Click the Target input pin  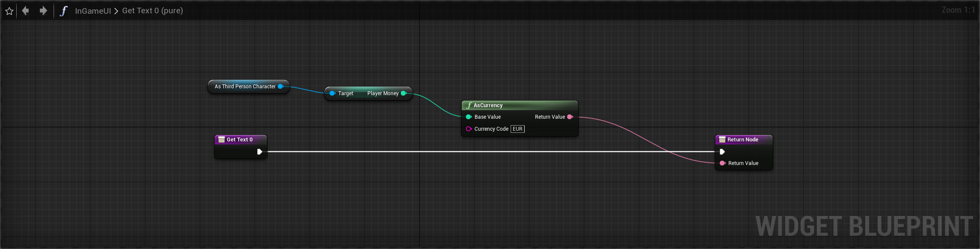[332, 93]
